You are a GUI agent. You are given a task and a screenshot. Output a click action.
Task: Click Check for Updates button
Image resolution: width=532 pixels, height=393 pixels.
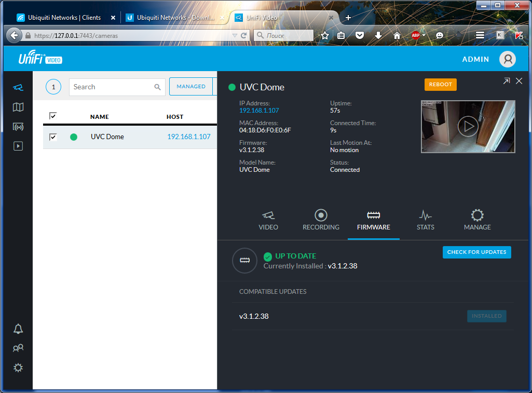point(476,252)
